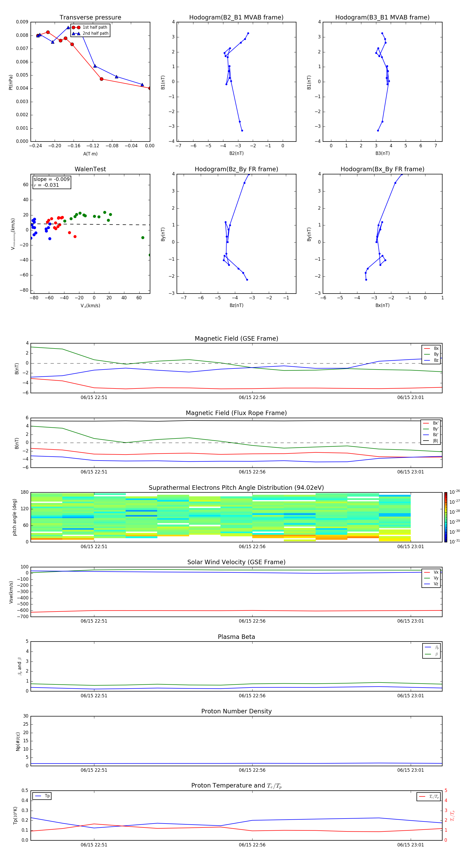This screenshot has height=868, width=473.
Task: Click 'Proton Temperature and Te/Tp' title
Action: tap(236, 785)
